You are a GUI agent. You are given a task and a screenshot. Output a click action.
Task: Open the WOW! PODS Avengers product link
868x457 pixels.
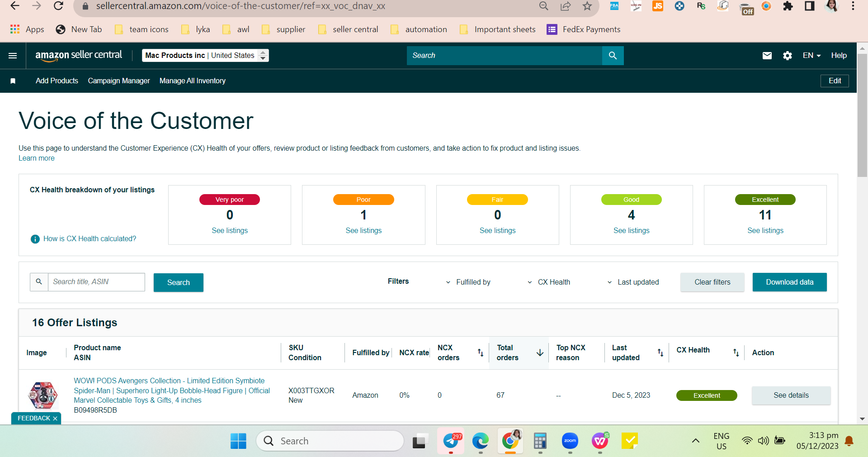pyautogui.click(x=172, y=390)
